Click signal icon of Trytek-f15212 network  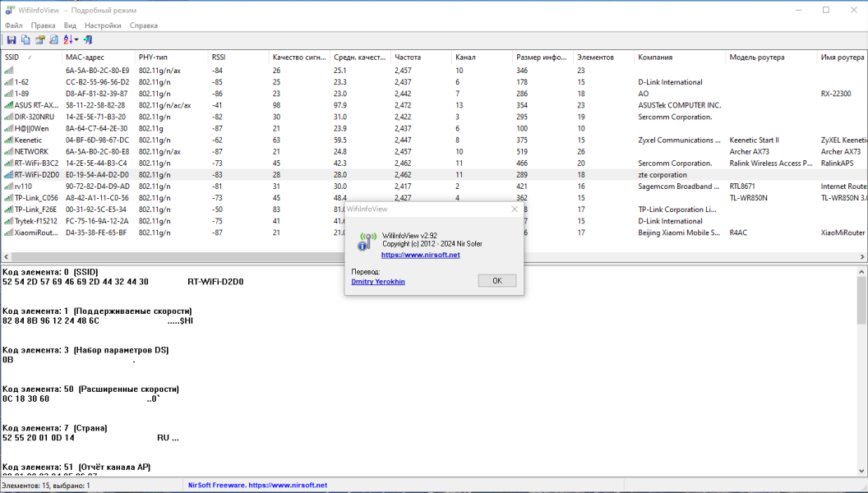(8, 221)
